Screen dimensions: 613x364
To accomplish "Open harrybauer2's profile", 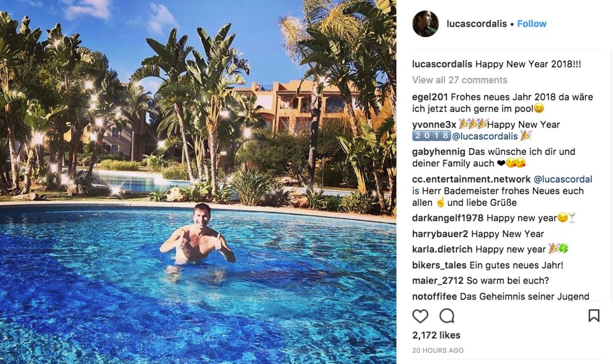I will pos(440,234).
